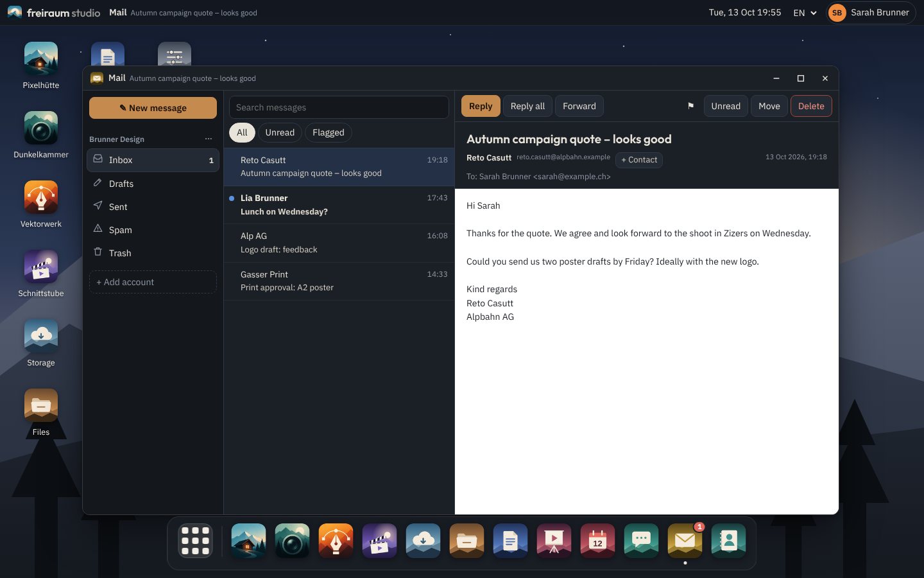Open the Sent folder
Screen dimensions: 924x578
pyautogui.click(x=153, y=207)
